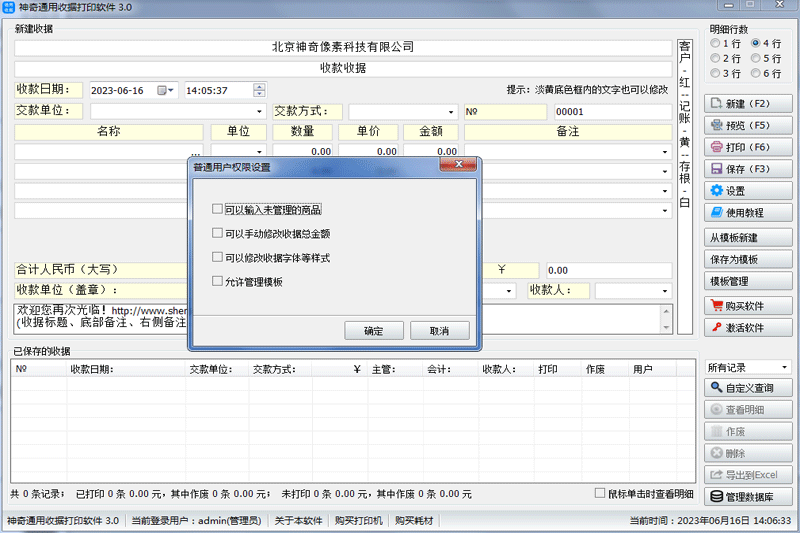Enable 可以手动修改收据总金额 checkbox
The height and width of the screenshot is (533, 800).
coord(217,233)
